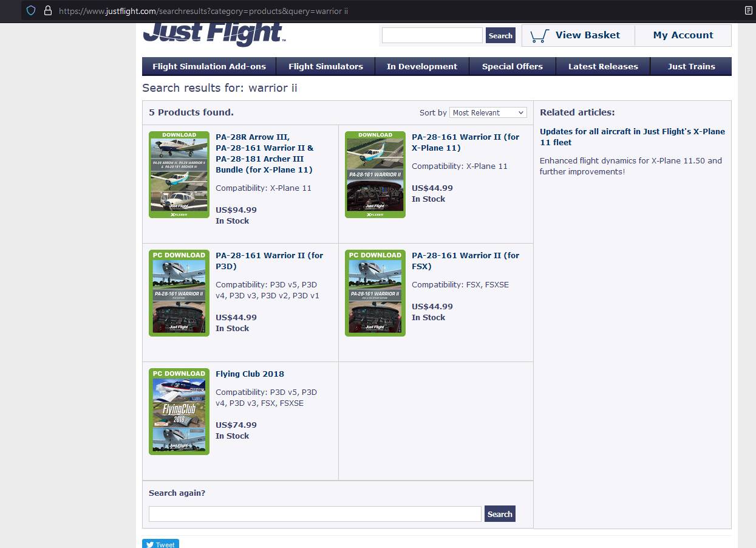Open the Latest Releases menu item

coord(602,66)
